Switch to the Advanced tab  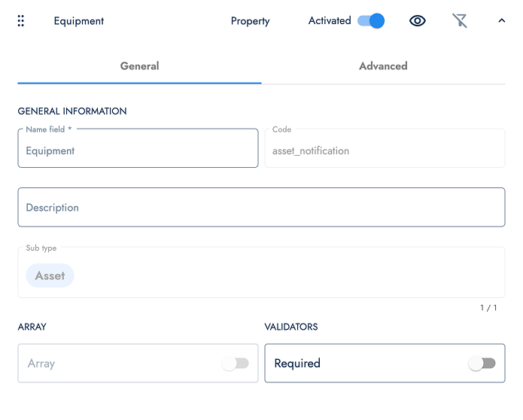tap(383, 66)
